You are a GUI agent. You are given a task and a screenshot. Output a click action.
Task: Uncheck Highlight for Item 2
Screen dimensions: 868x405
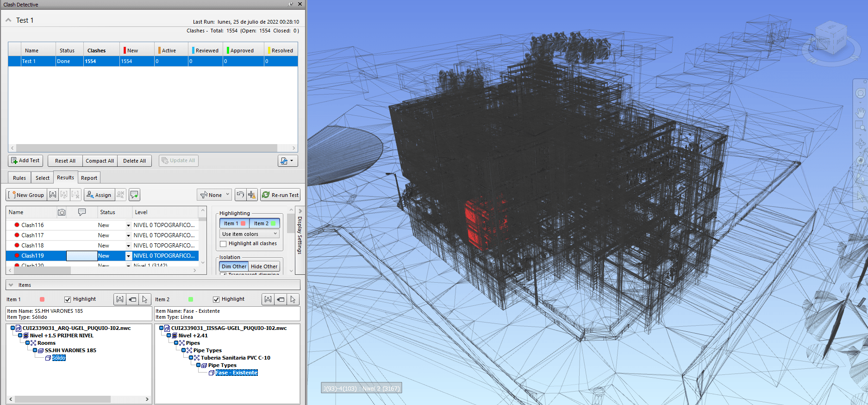click(216, 299)
